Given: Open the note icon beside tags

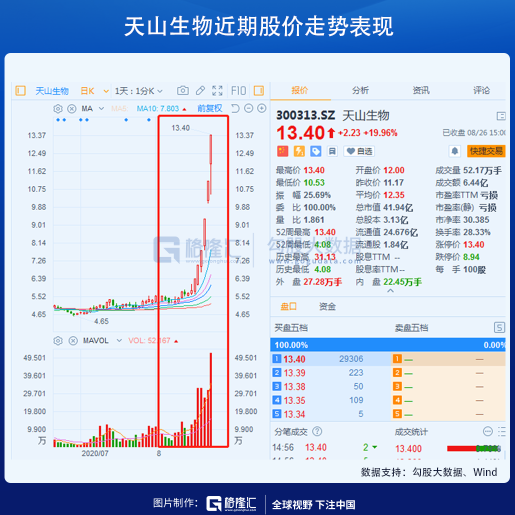Looking at the screenshot, I should pyautogui.click(x=332, y=151).
